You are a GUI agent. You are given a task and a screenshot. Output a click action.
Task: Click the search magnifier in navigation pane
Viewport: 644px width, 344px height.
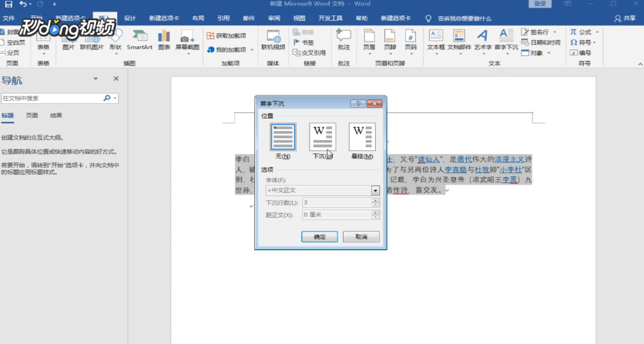(107, 98)
